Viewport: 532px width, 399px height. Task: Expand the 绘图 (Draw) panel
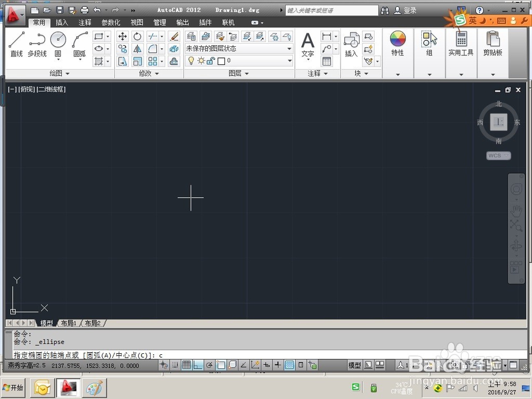pyautogui.click(x=60, y=73)
